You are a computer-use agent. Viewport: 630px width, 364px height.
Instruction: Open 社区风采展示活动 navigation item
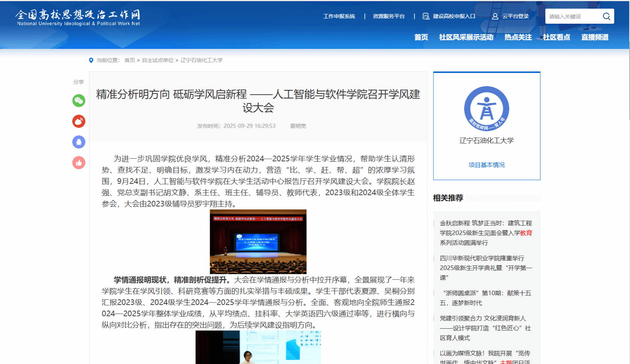coord(466,37)
